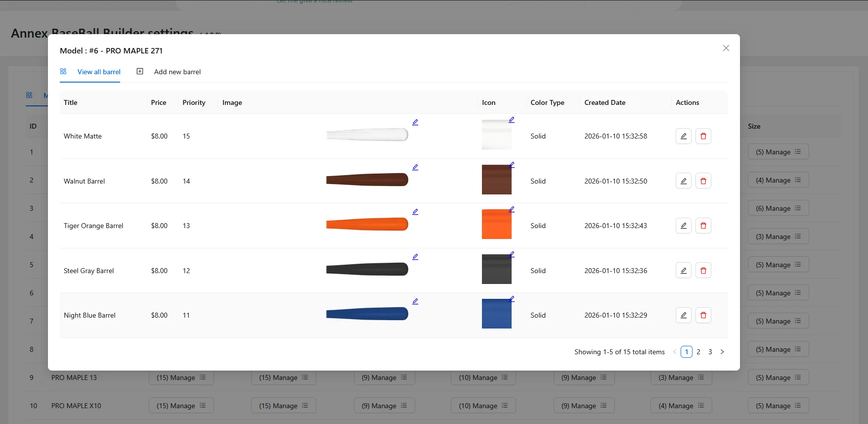Edit the White Matte barrel row
Viewport: 868px width, 424px height.
tap(683, 136)
